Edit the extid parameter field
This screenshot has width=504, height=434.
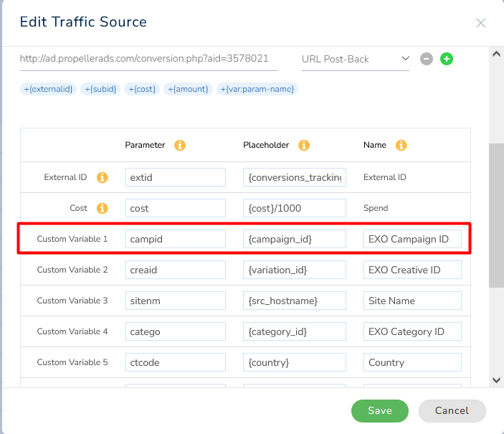pos(176,177)
